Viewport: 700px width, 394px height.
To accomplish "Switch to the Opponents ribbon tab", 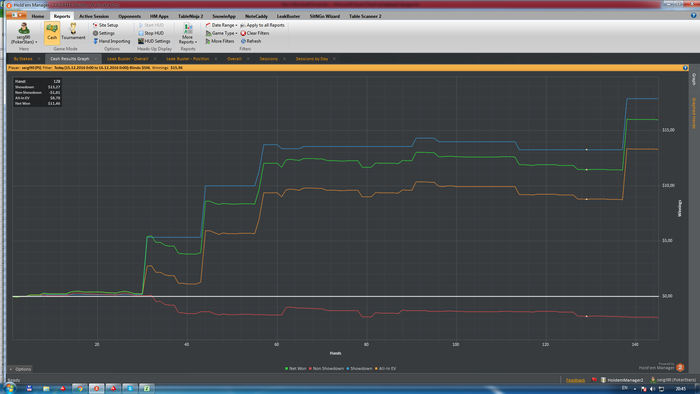I will tap(129, 16).
